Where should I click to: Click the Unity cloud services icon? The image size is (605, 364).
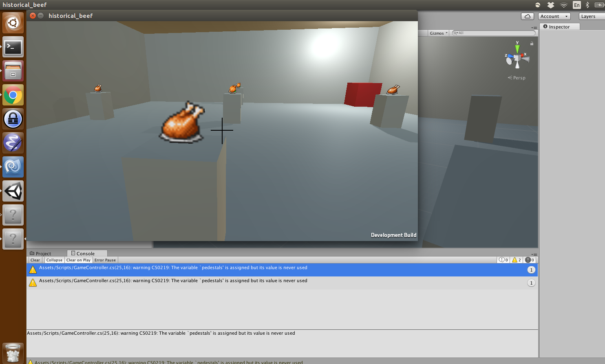[527, 16]
